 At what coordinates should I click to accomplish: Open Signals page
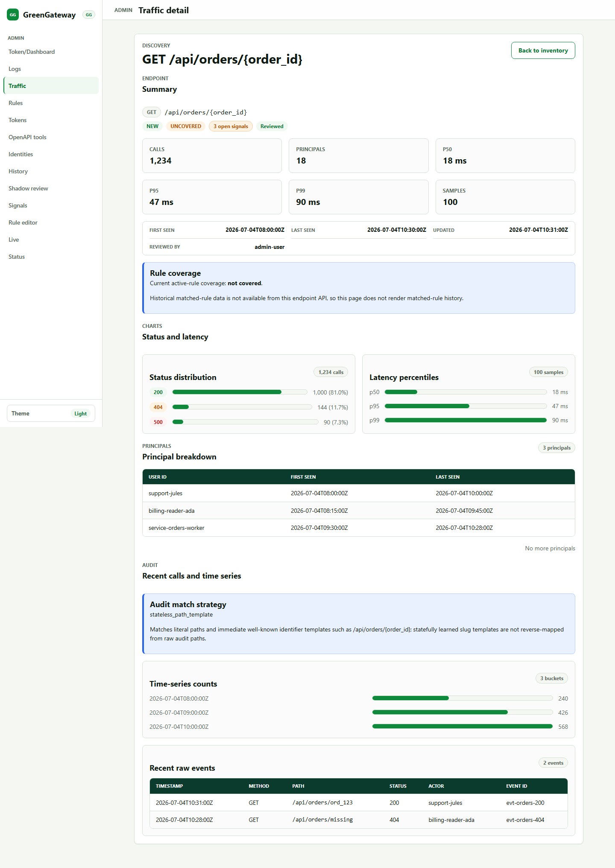[x=51, y=205]
